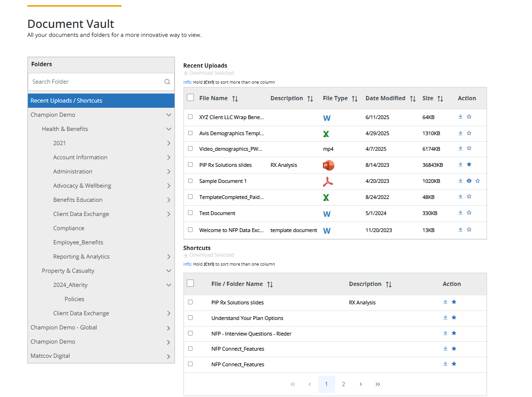This screenshot has height=397, width=532.
Task: Open the Policies folder
Action: coord(74,299)
